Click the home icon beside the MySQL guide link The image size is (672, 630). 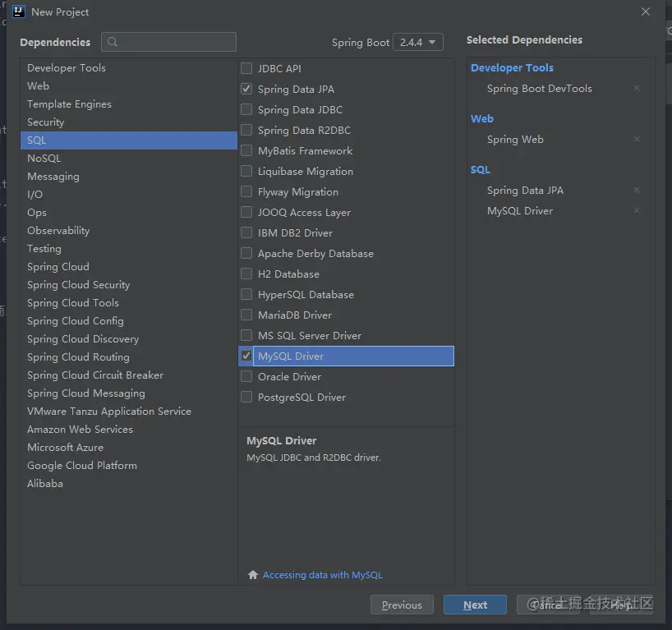tap(253, 575)
